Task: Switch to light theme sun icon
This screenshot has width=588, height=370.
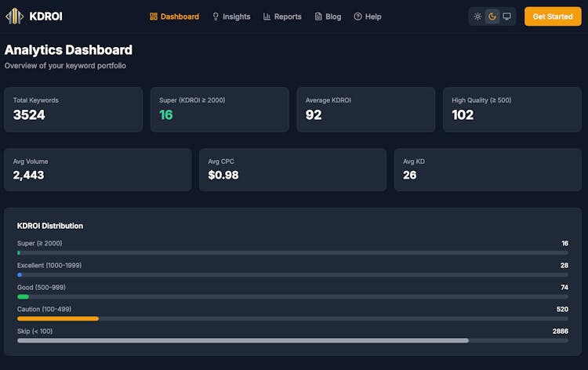Action: [x=477, y=16]
